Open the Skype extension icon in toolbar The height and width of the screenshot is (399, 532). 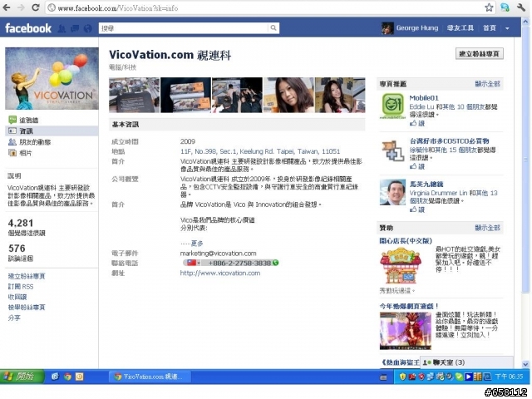(505, 7)
